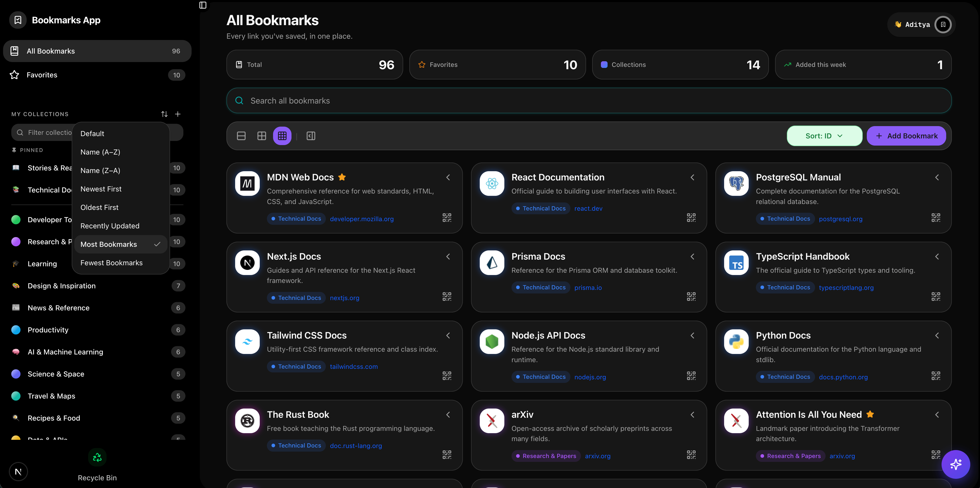
Task: Show QR code for Python Docs
Action: click(935, 376)
